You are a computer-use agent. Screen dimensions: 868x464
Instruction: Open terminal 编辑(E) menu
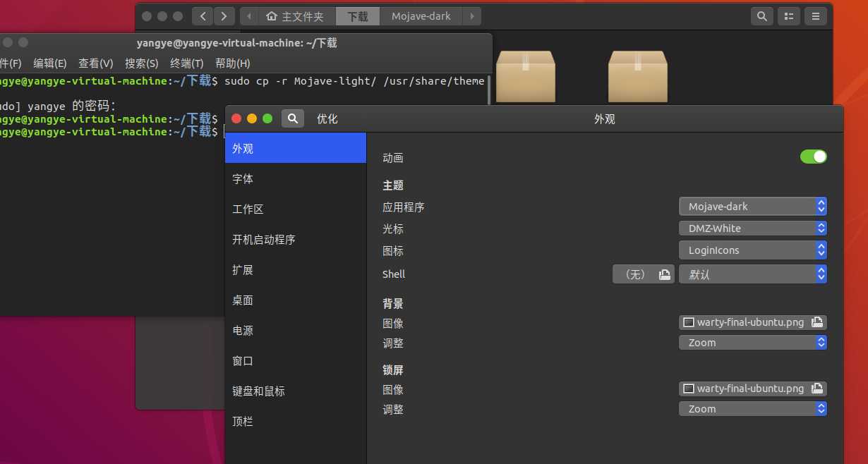50,63
